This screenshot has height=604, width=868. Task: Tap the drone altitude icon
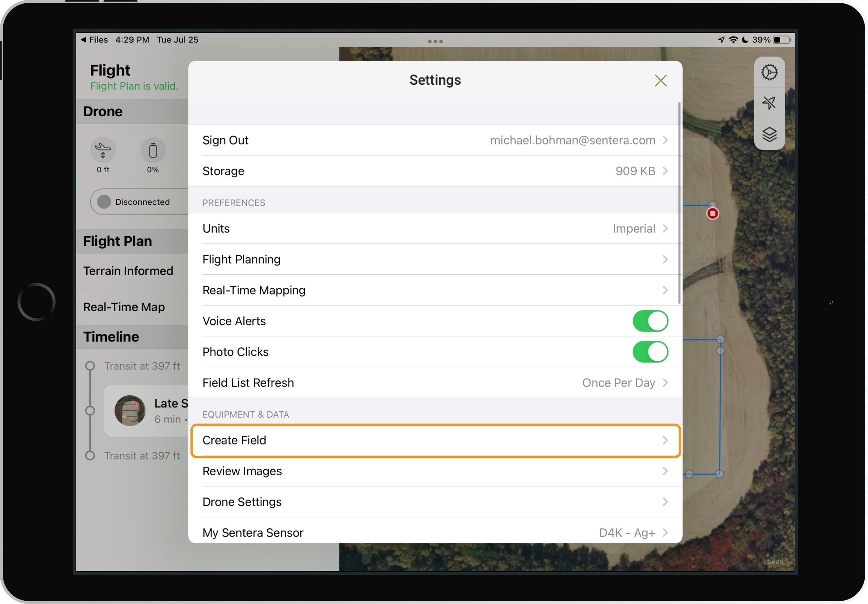tap(103, 150)
